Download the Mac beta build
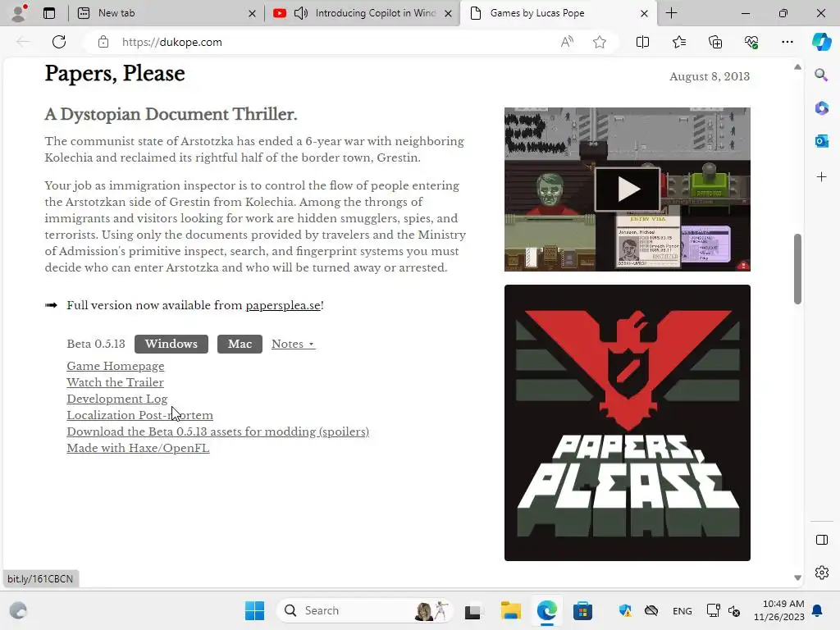This screenshot has width=840, height=630. pyautogui.click(x=240, y=344)
